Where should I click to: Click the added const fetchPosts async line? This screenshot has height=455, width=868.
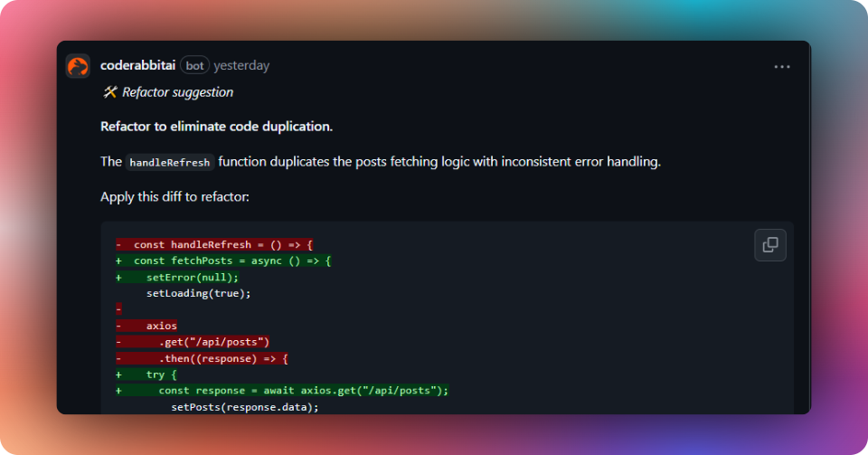[231, 261]
